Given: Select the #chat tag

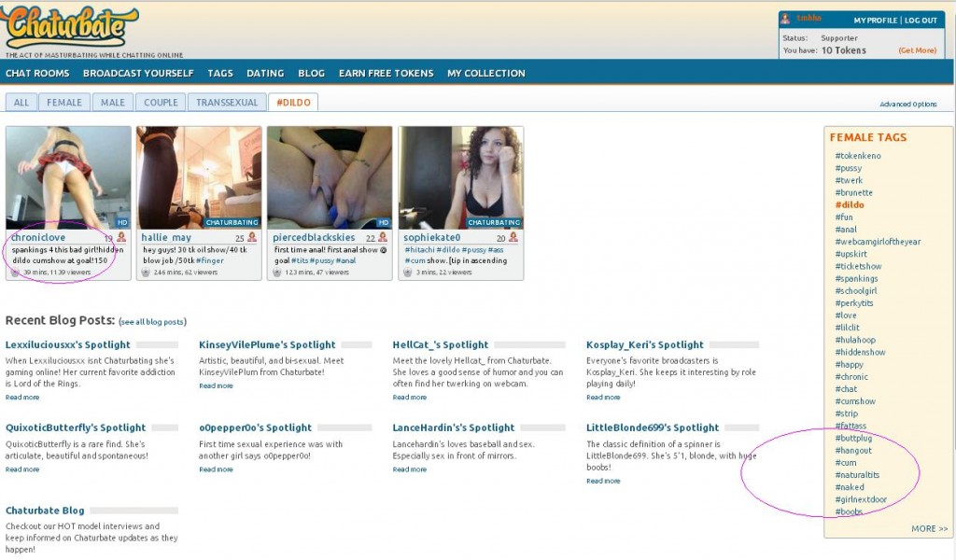Looking at the screenshot, I should coord(846,389).
